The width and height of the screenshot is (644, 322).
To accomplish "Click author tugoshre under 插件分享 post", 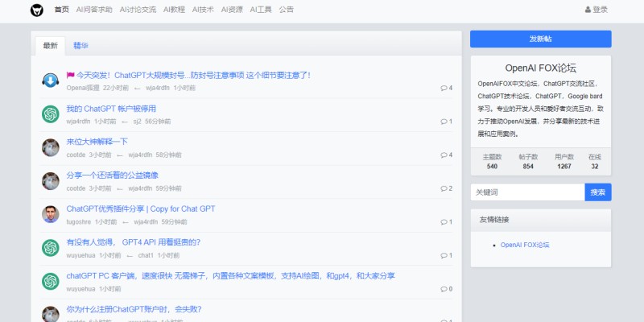I will point(79,222).
